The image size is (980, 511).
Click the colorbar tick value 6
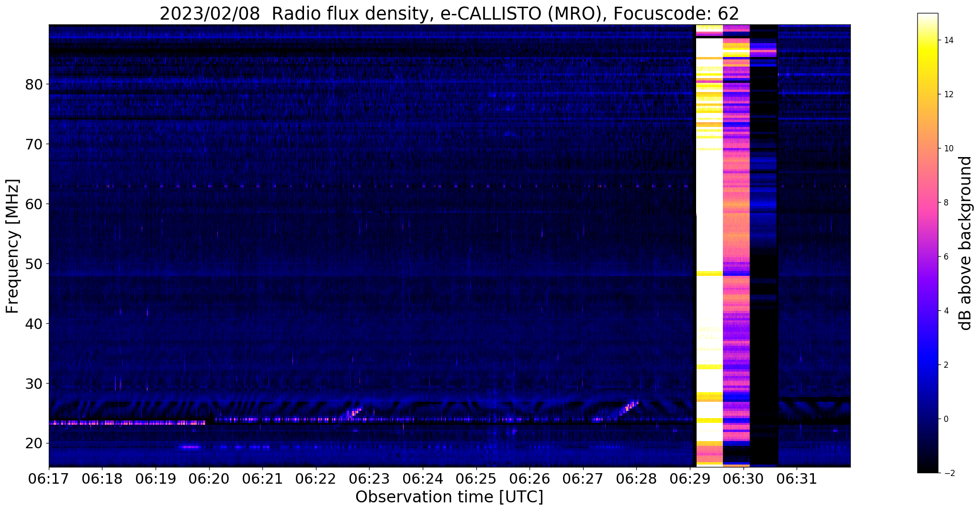point(946,257)
